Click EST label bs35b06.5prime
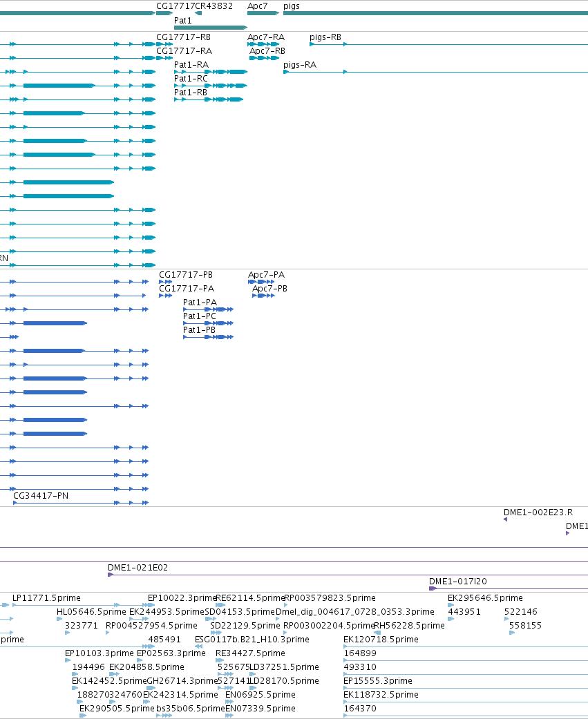The height and width of the screenshot is (719, 588). (191, 708)
